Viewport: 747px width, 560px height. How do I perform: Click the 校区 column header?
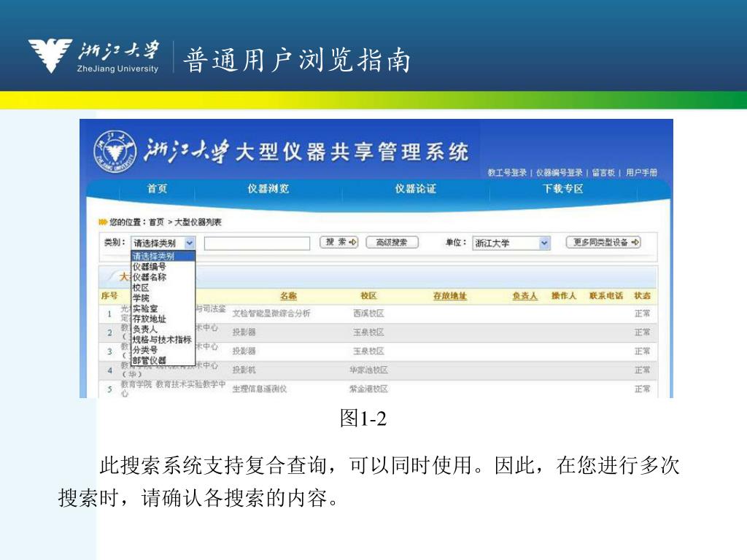coord(368,296)
